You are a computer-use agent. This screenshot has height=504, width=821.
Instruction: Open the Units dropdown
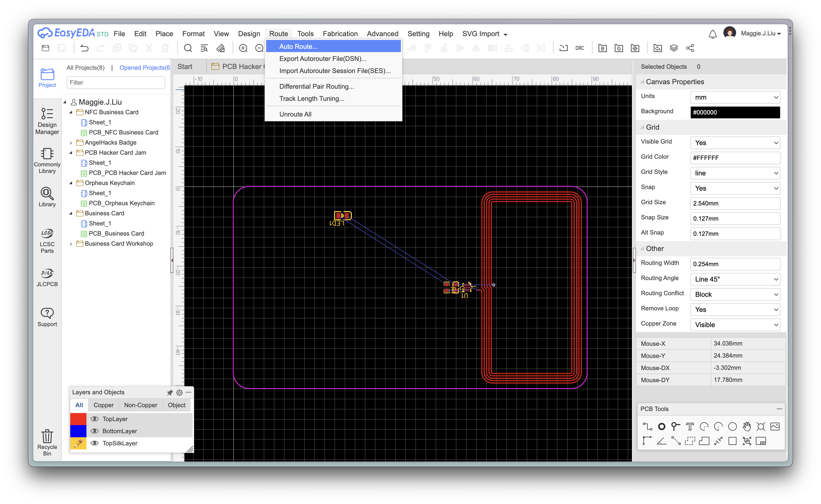click(735, 97)
